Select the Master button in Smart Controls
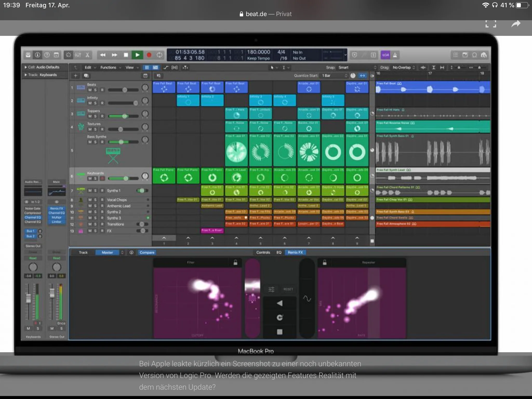The image size is (532, 399). 108,252
